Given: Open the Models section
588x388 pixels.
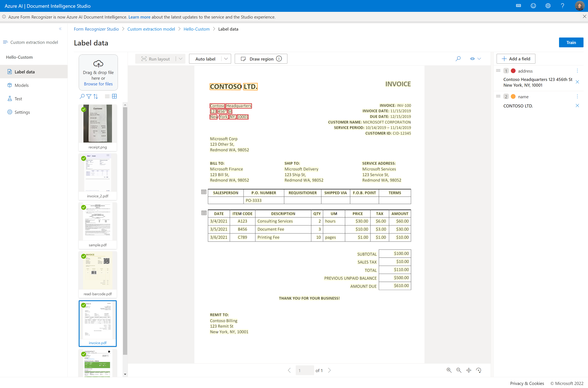Looking at the screenshot, I should tap(22, 85).
